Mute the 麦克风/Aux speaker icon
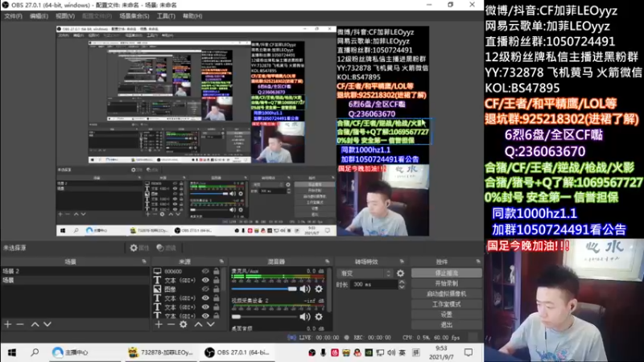 (305, 289)
